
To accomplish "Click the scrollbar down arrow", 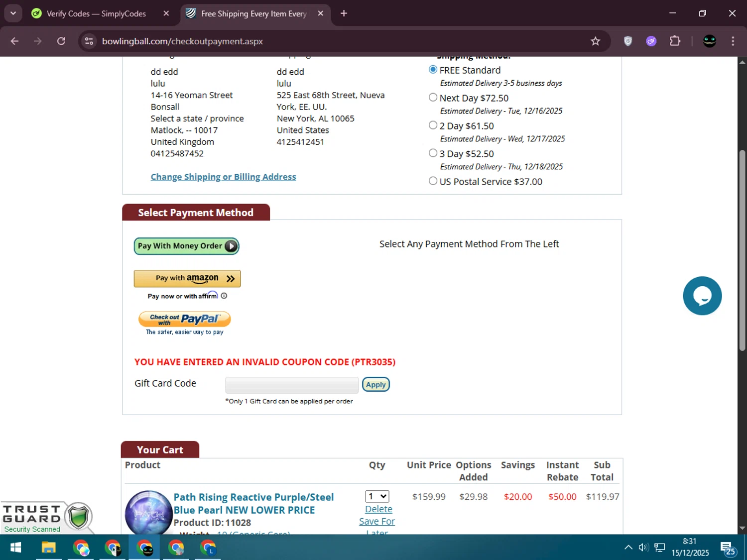I will (x=742, y=528).
